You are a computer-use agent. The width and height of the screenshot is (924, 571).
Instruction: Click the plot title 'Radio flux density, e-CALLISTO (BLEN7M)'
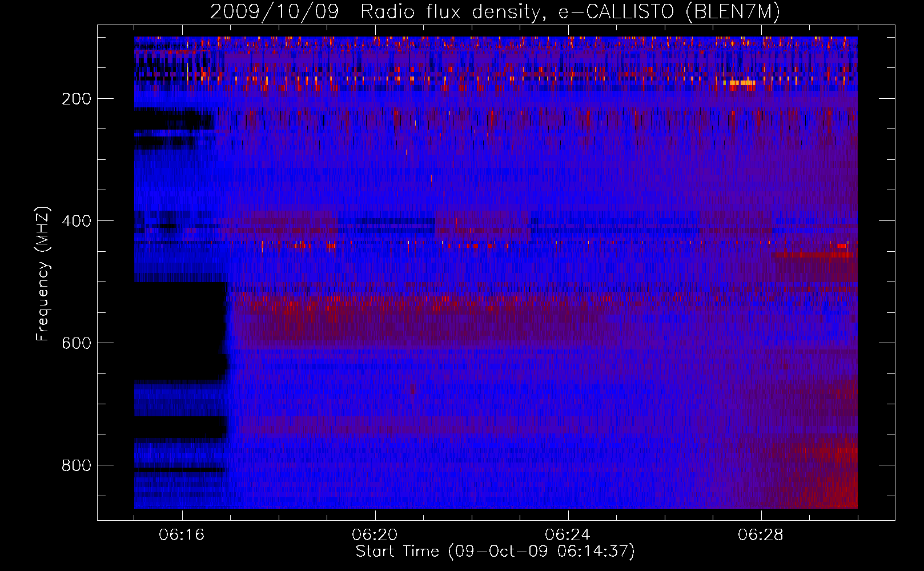pos(570,12)
